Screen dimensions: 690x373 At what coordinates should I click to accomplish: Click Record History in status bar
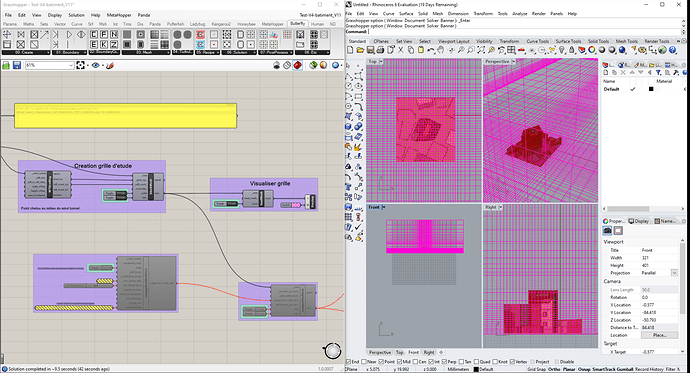tap(649, 369)
